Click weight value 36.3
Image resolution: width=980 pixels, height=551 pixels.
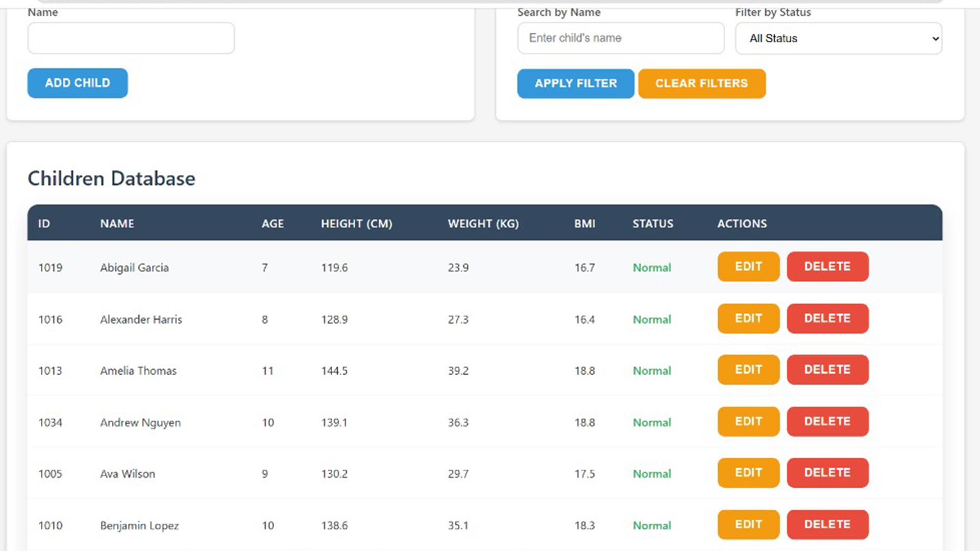click(458, 422)
